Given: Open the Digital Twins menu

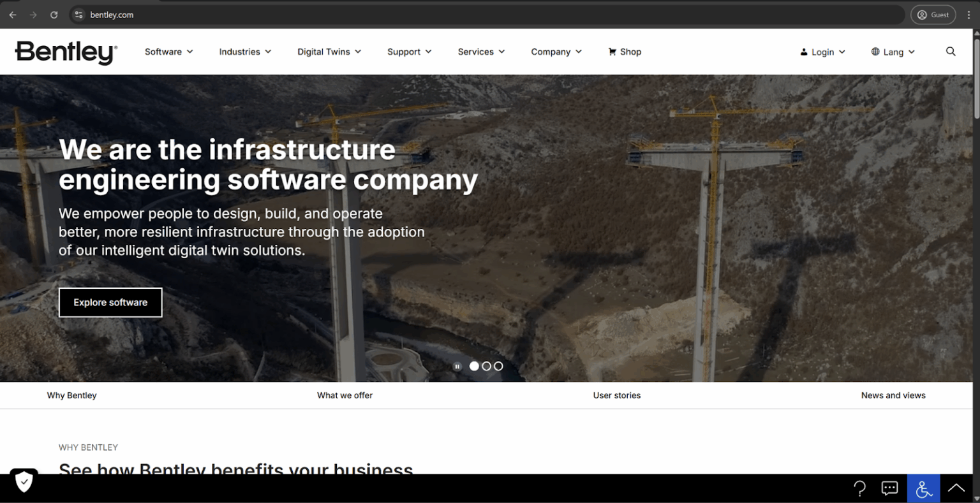Looking at the screenshot, I should pos(329,52).
